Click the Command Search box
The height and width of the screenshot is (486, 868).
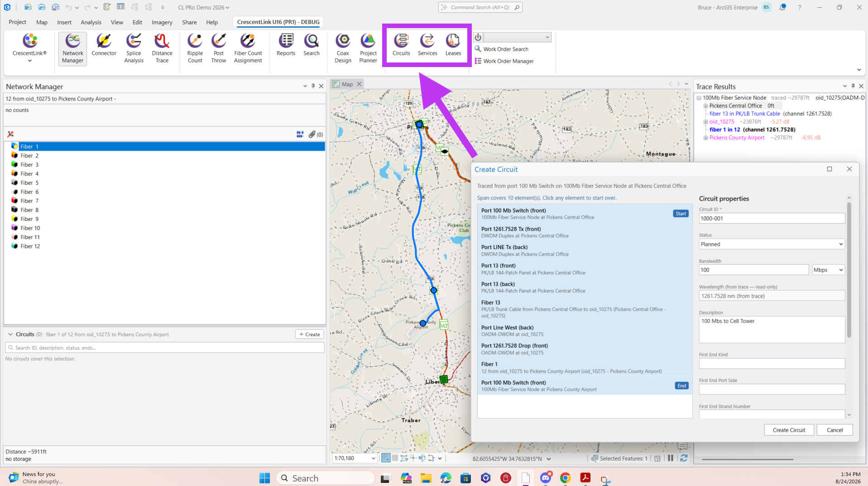(x=480, y=7)
